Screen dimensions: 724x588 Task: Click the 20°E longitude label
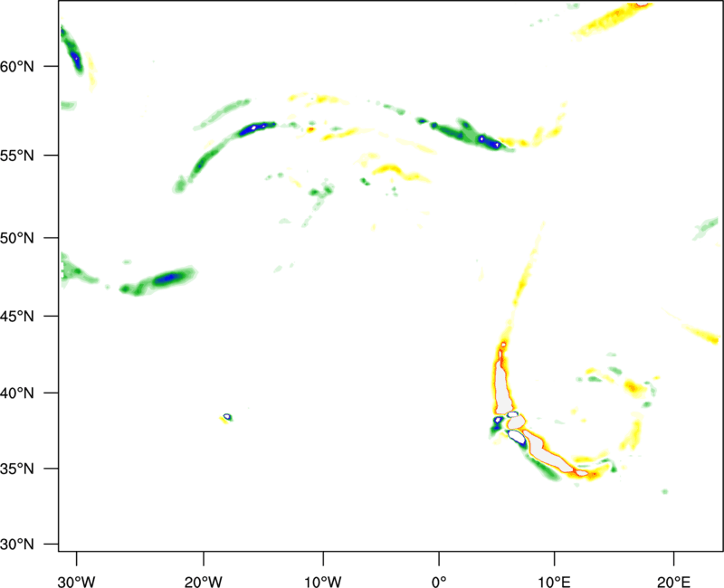673,582
